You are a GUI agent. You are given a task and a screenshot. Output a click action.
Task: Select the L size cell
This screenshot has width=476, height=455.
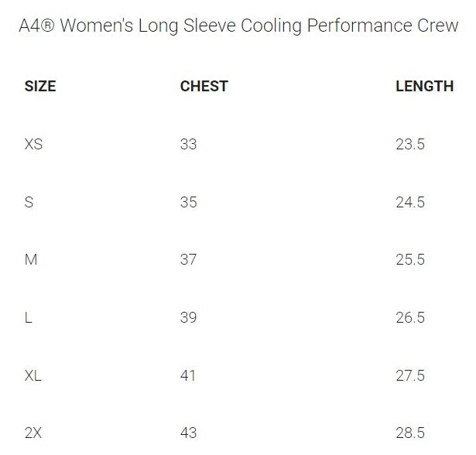point(29,317)
